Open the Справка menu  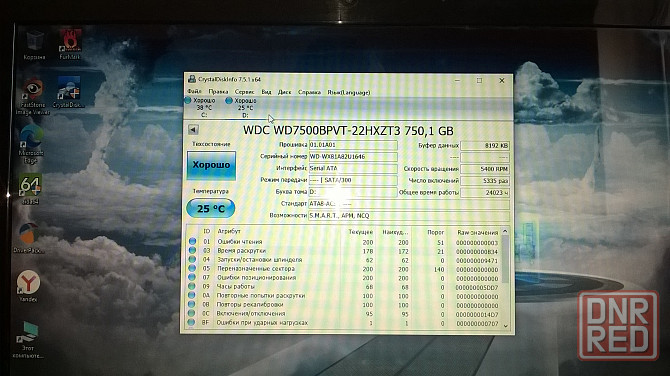pos(309,92)
